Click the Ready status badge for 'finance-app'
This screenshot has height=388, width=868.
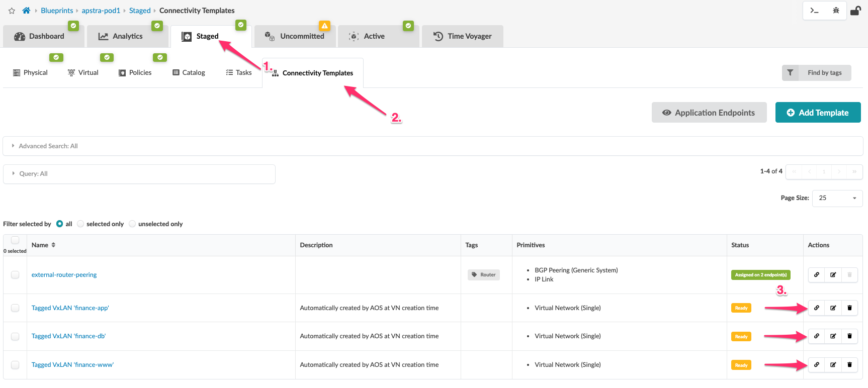tap(741, 308)
